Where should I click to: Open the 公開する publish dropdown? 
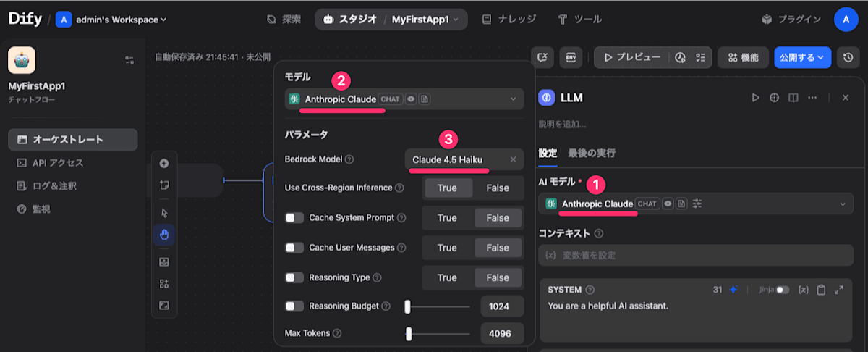click(803, 57)
